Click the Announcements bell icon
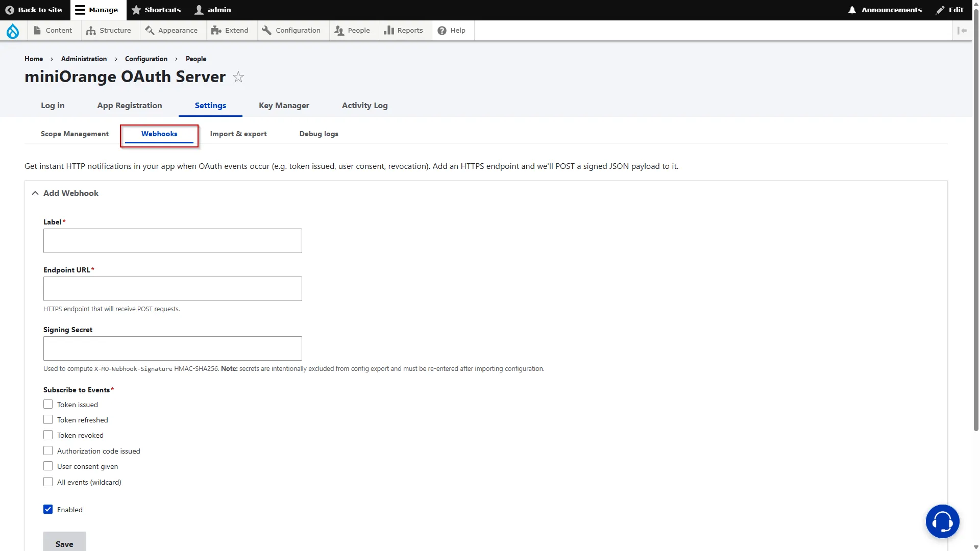The height and width of the screenshot is (551, 980). pos(852,10)
